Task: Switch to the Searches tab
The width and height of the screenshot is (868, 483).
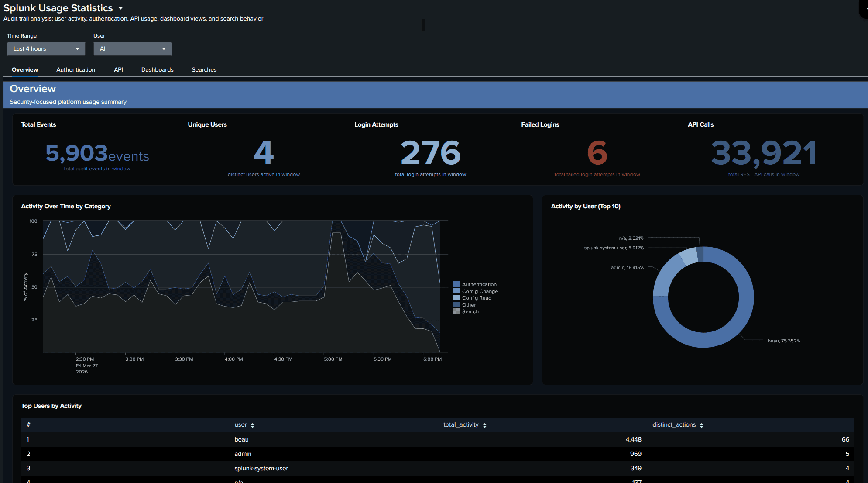Action: [x=204, y=69]
